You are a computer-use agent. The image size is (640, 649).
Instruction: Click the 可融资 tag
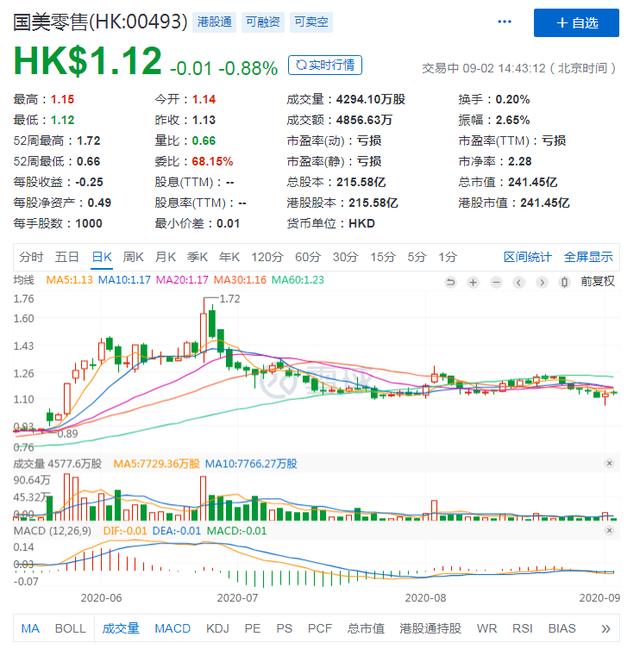(x=263, y=22)
